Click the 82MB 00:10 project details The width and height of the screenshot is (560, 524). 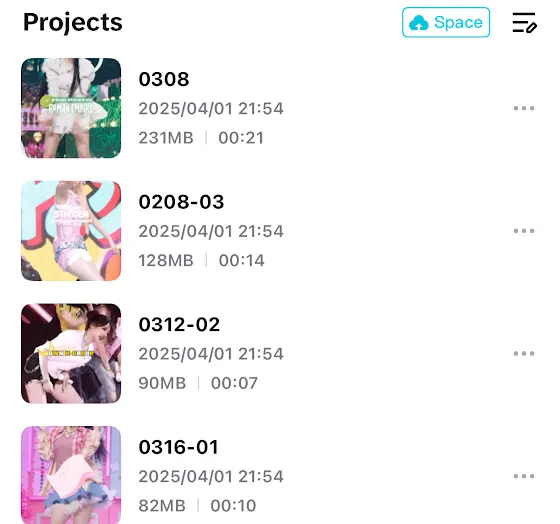[198, 505]
